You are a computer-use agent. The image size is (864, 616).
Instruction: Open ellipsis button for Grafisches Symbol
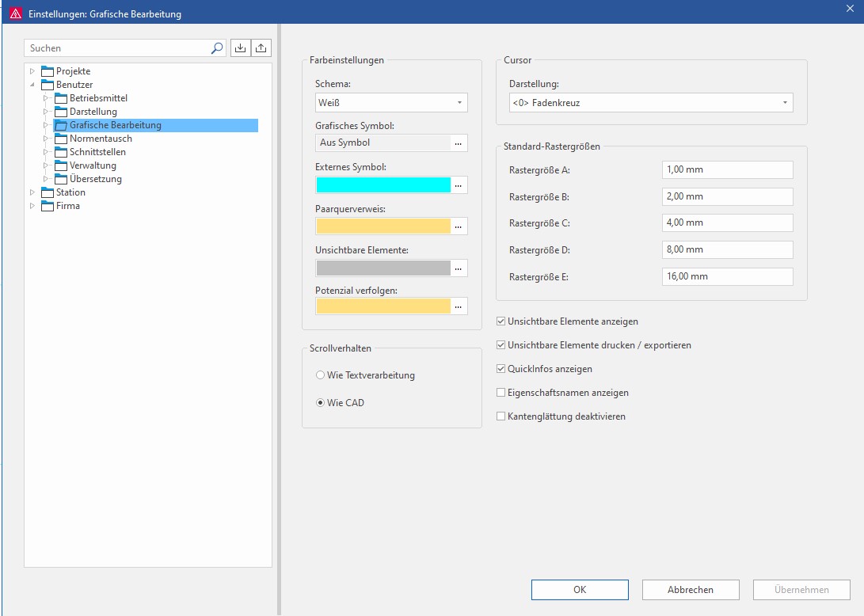click(459, 143)
